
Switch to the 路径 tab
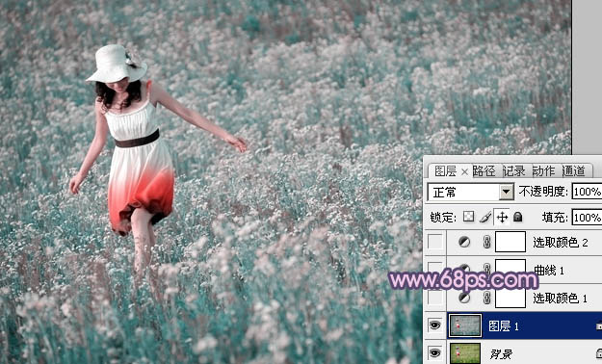tap(484, 170)
